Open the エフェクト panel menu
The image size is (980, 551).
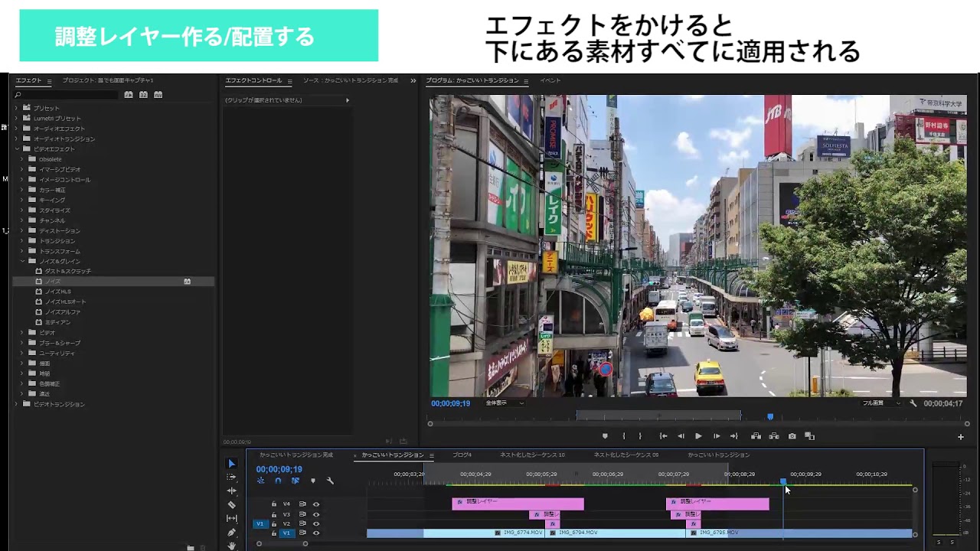coord(49,81)
